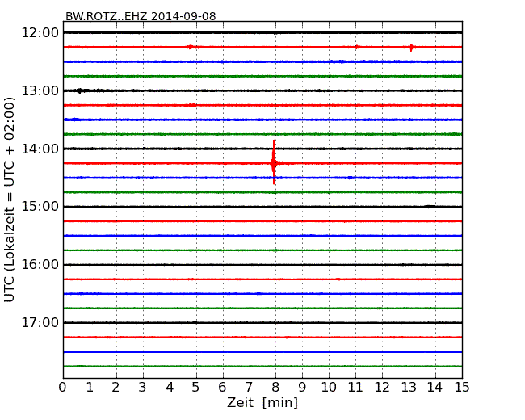Click the 16:00 time label
This screenshot has width=525, height=420.
40,265
